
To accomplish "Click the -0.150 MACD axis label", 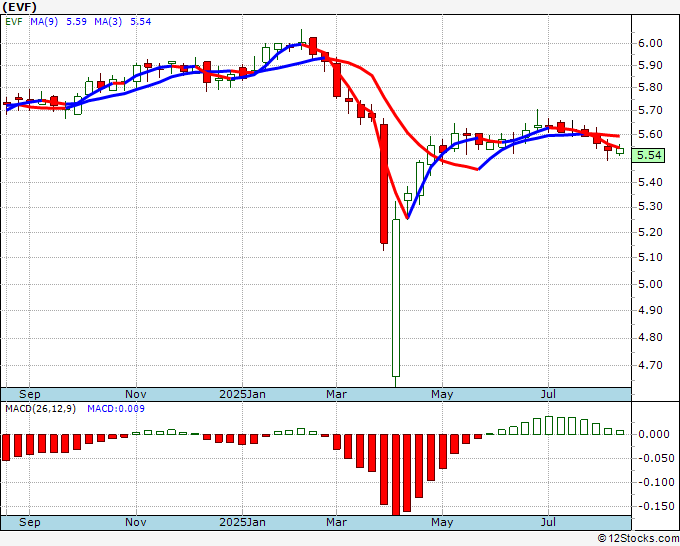I will pyautogui.click(x=657, y=506).
